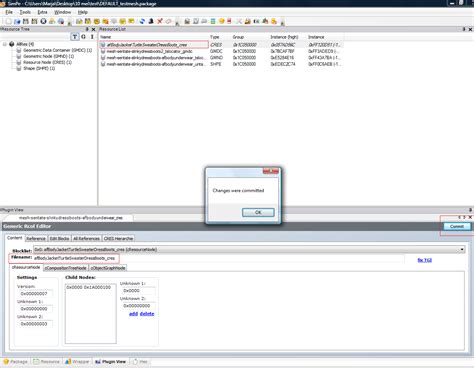Click into the Filename text field
The height and width of the screenshot is (368, 474).
click(219, 258)
